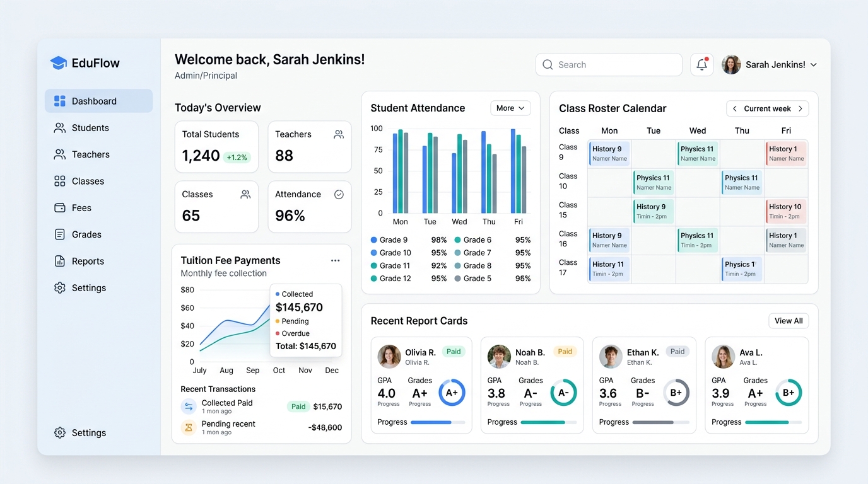
Task: Click Sarah Jenkins's profile avatar in the header
Action: tap(731, 64)
